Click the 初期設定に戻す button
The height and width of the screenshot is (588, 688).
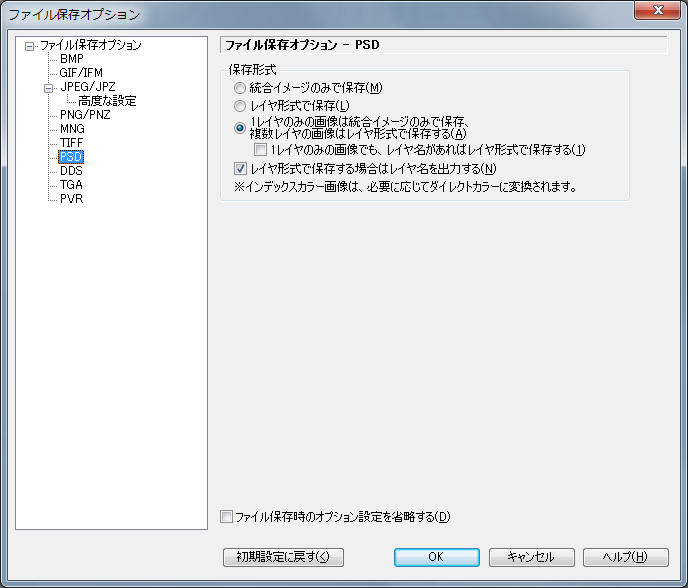point(283,557)
